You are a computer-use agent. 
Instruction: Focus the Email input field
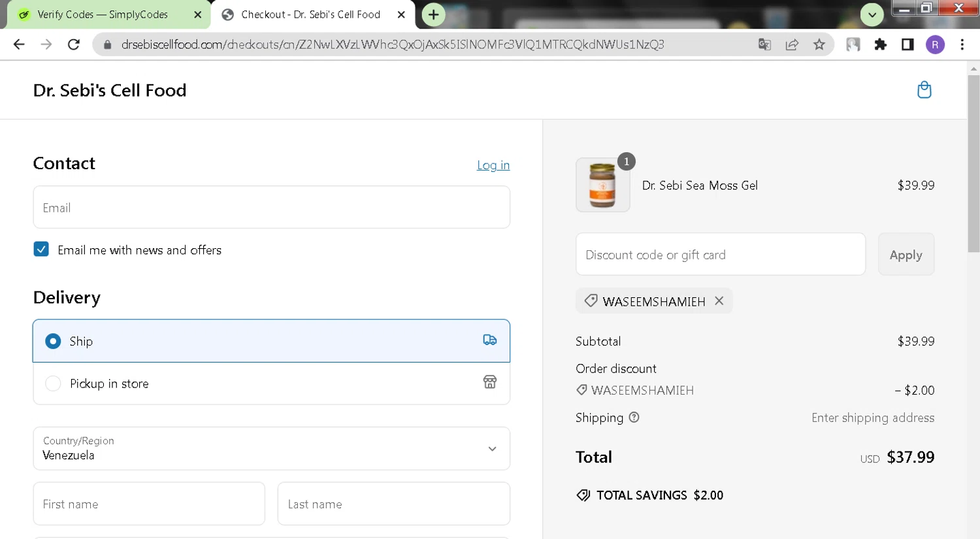tap(271, 207)
